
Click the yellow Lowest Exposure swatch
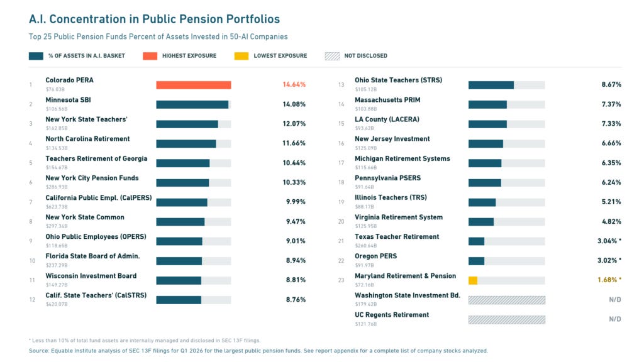(x=241, y=56)
